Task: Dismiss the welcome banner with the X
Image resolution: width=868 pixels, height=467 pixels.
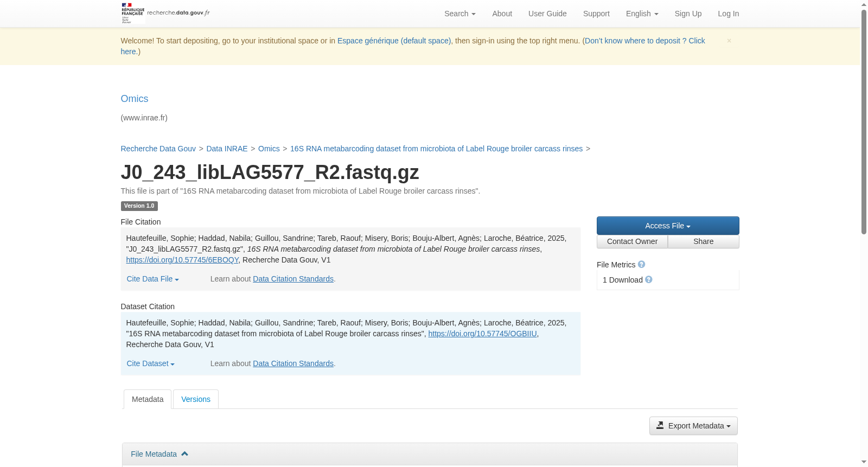Action: click(x=729, y=41)
